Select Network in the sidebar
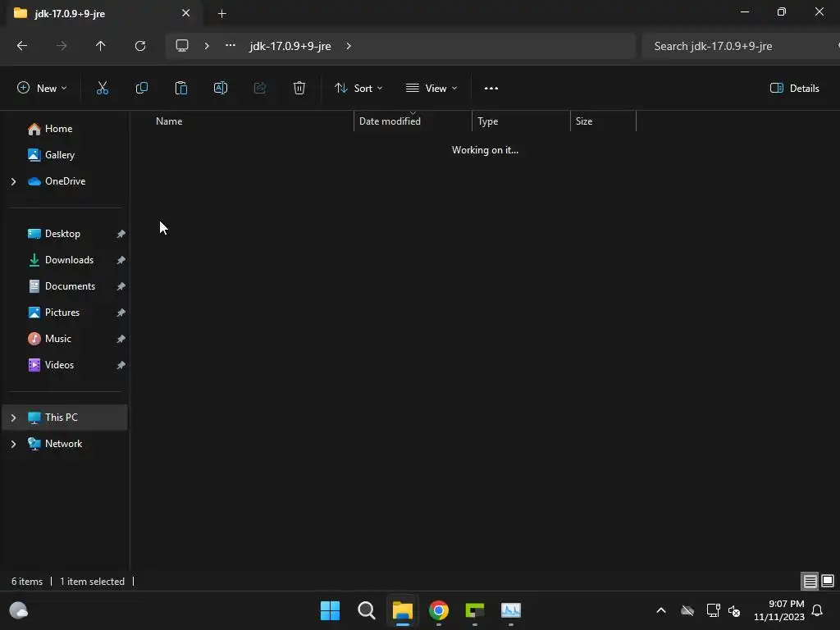 (63, 444)
